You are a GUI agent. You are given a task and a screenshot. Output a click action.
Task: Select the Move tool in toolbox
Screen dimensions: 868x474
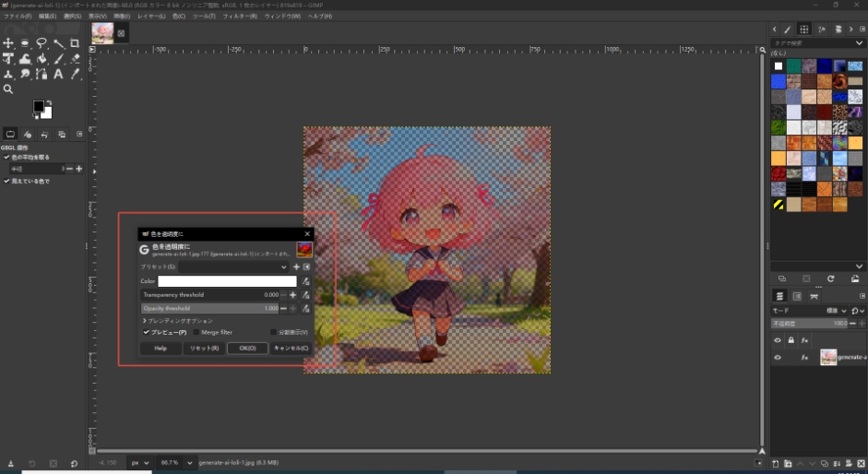pyautogui.click(x=8, y=43)
